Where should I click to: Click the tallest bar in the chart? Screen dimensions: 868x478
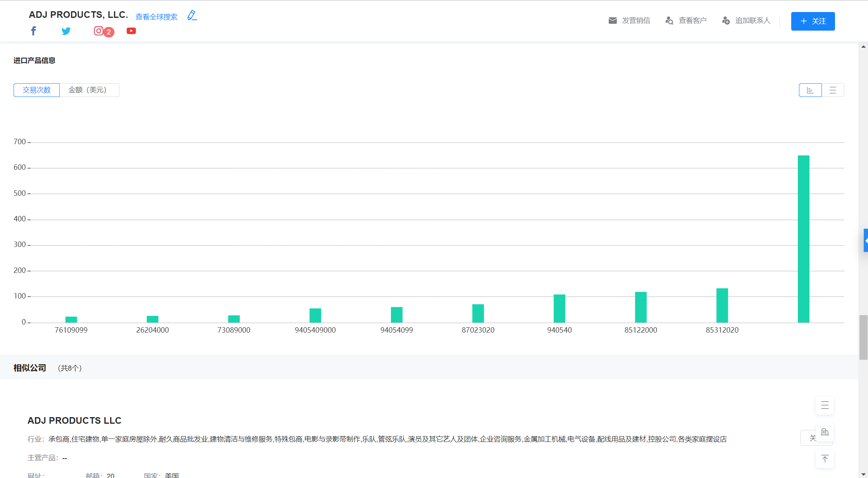pyautogui.click(x=804, y=239)
